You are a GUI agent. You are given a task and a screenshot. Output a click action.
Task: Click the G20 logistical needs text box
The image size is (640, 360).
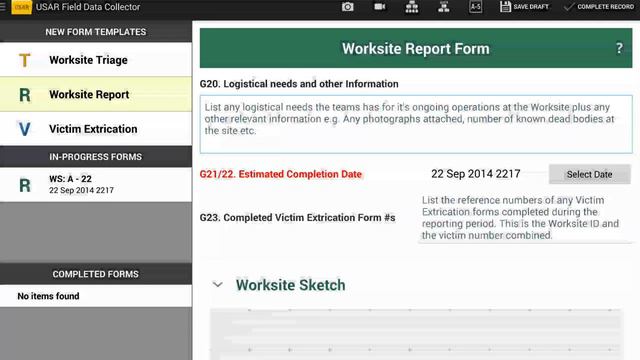click(x=416, y=124)
